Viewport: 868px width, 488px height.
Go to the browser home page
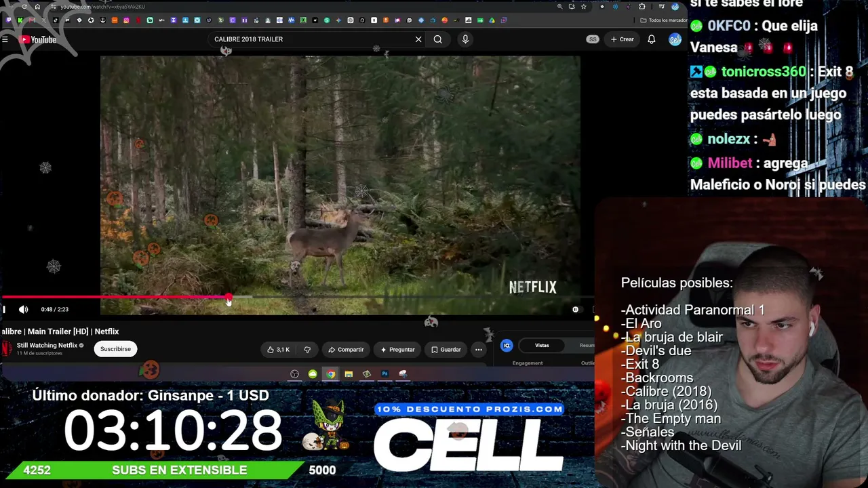coord(37,7)
